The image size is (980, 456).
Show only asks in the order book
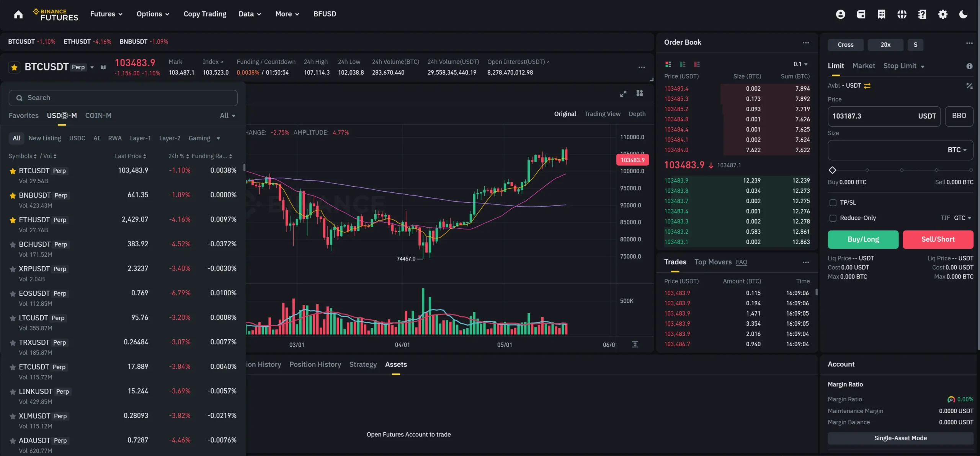[697, 64]
